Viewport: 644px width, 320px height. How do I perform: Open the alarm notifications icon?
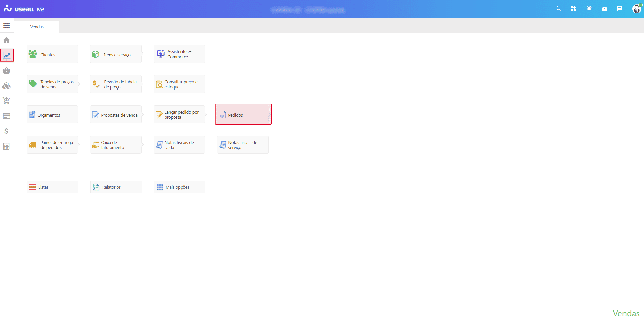(x=589, y=9)
